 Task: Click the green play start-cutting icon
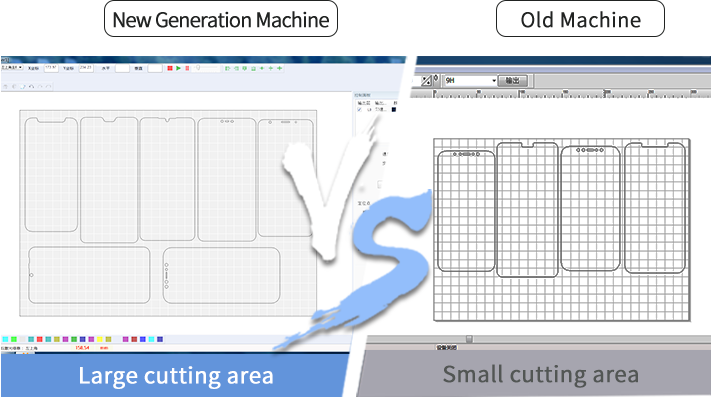point(179,68)
